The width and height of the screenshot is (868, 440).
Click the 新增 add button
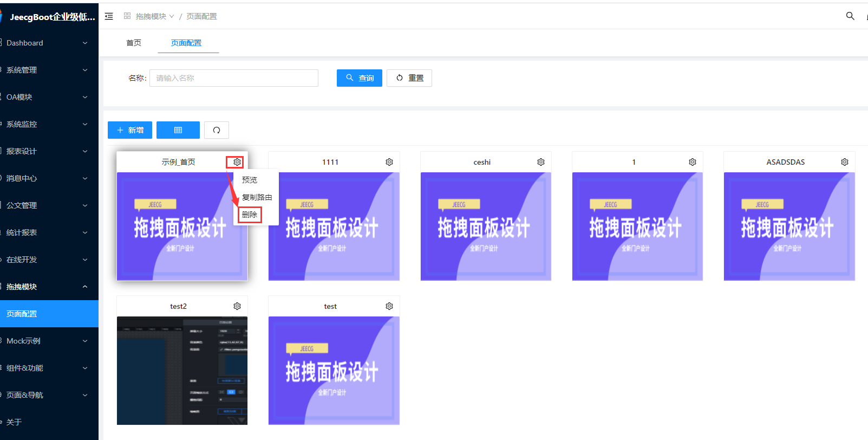(130, 130)
